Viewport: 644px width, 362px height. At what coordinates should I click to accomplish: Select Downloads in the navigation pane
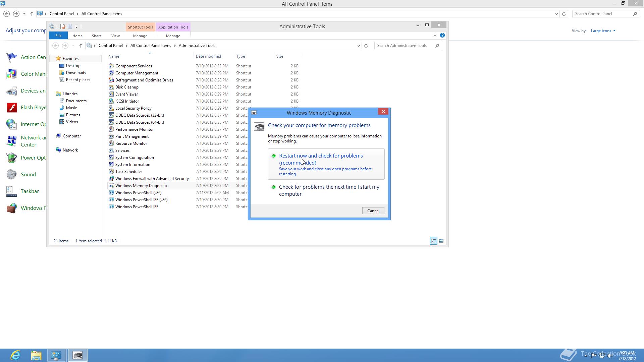tap(76, 73)
